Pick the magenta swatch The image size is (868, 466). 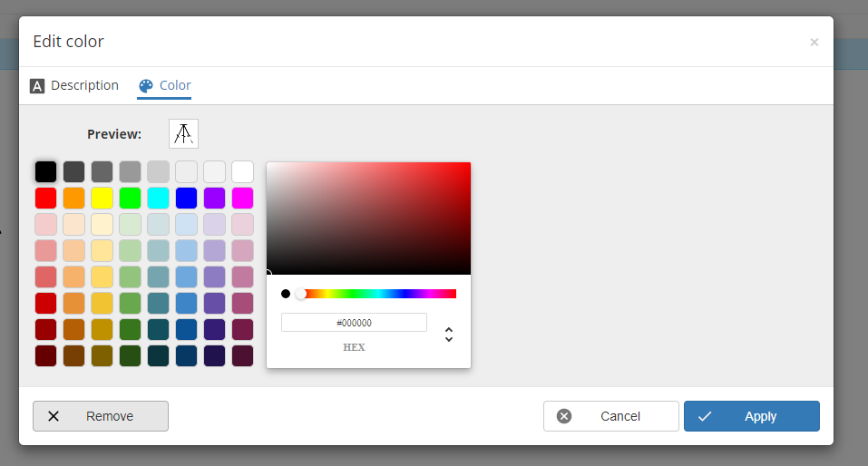coord(242,199)
